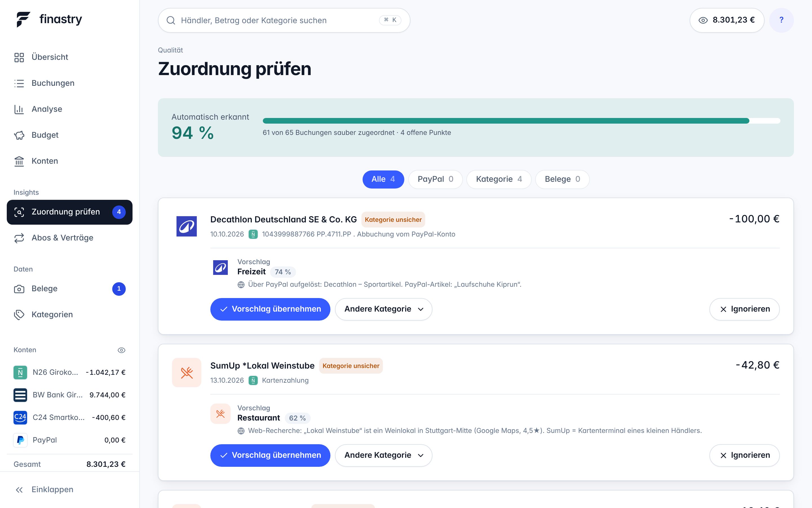Viewport: 812px width, 508px height.
Task: Click the Automatisch erkannt progress bar
Action: point(521,121)
